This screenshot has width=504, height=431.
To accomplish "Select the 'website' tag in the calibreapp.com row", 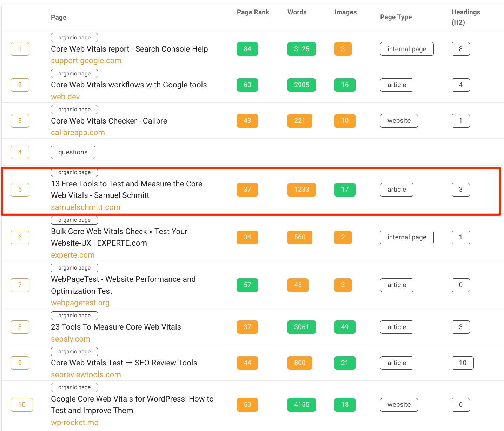I will (399, 121).
